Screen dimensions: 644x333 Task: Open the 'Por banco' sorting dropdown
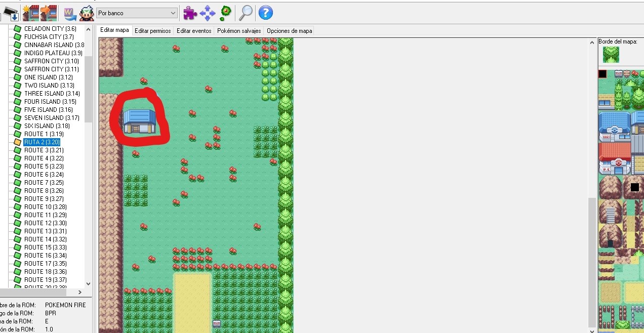pyautogui.click(x=137, y=13)
